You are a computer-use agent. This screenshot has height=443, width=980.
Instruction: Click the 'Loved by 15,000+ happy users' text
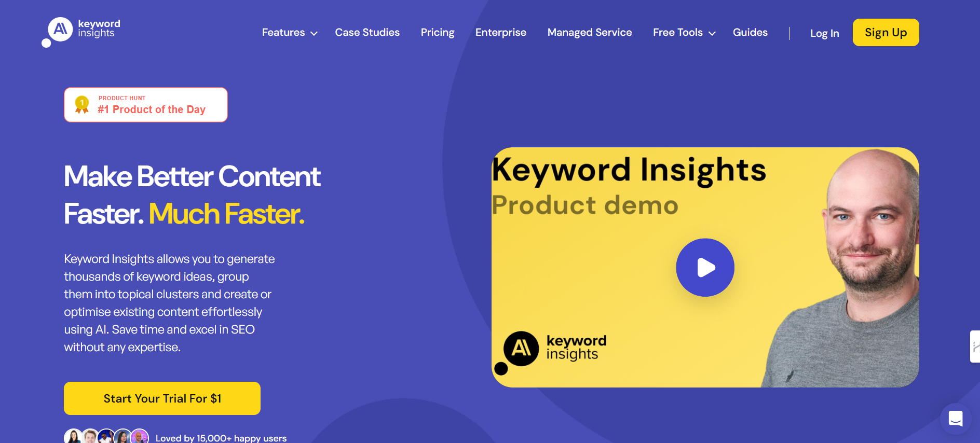tap(221, 438)
